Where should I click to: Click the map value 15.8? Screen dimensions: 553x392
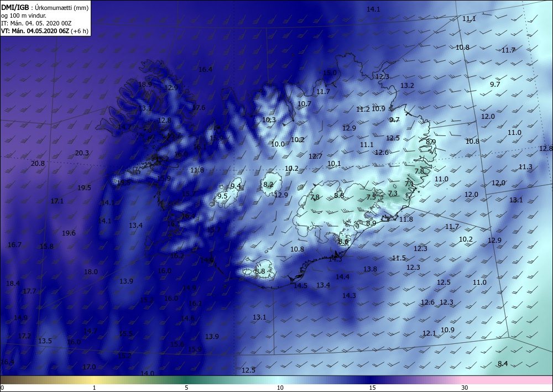(x=46, y=247)
